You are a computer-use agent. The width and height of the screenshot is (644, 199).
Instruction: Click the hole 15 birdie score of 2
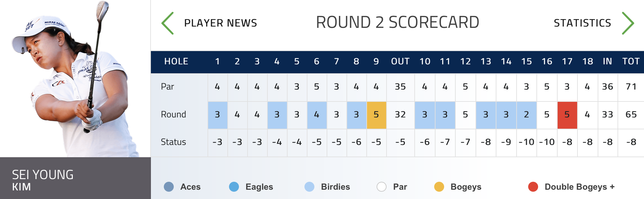pyautogui.click(x=527, y=115)
